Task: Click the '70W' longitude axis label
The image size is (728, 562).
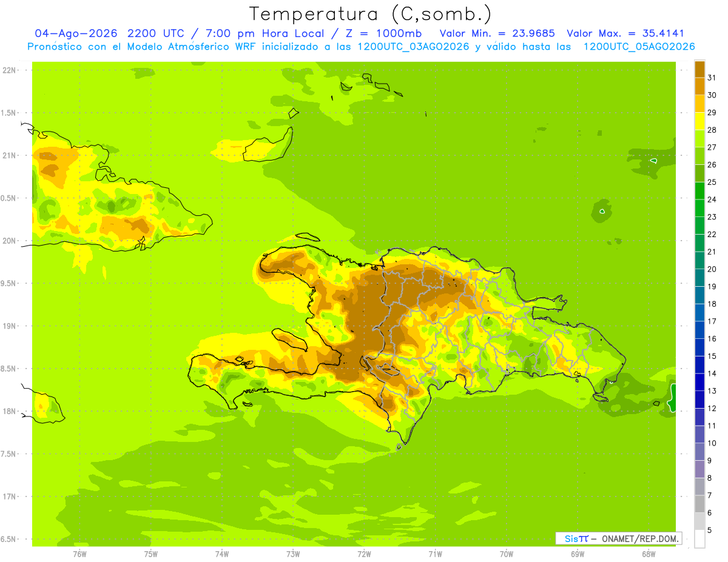Action: pyautogui.click(x=507, y=554)
